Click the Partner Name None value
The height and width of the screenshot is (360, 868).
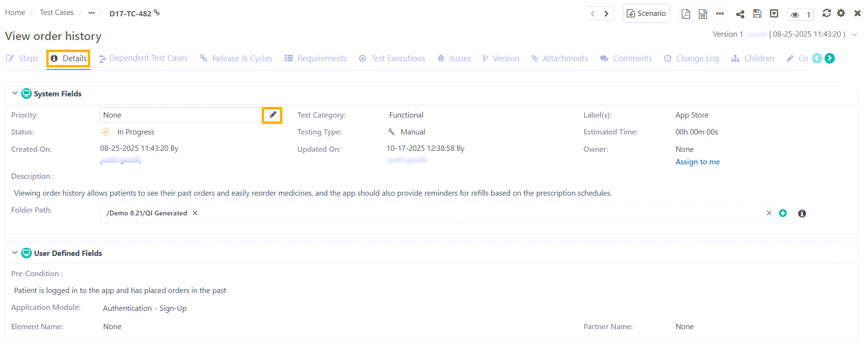[684, 327]
